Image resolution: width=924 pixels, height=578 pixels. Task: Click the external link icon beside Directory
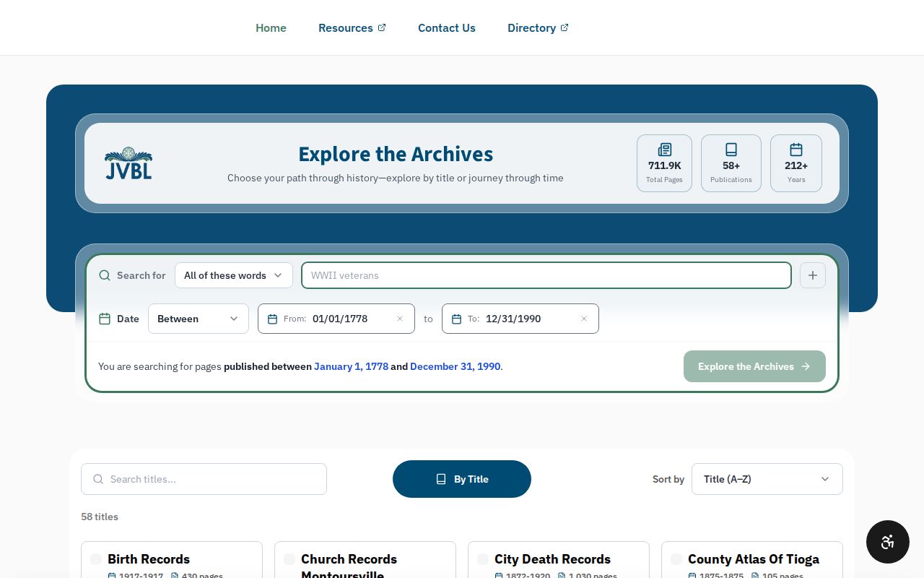(x=565, y=27)
